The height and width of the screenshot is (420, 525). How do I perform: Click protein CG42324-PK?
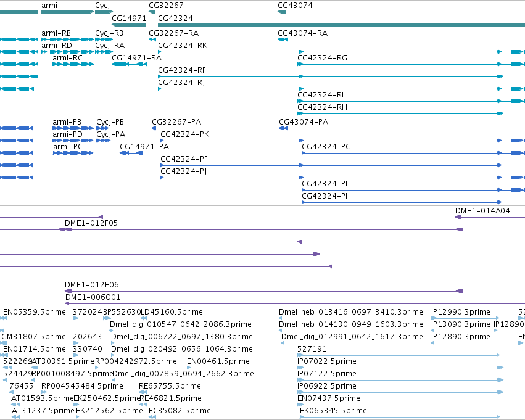[x=185, y=135]
